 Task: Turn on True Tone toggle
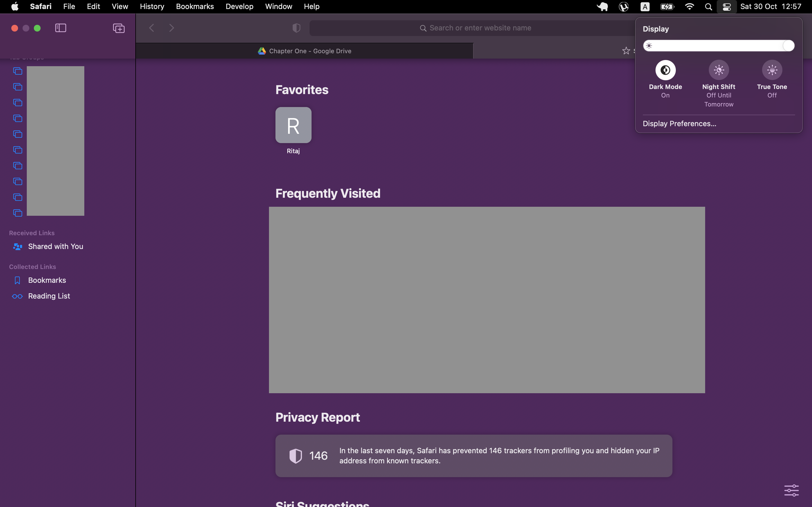(x=771, y=70)
